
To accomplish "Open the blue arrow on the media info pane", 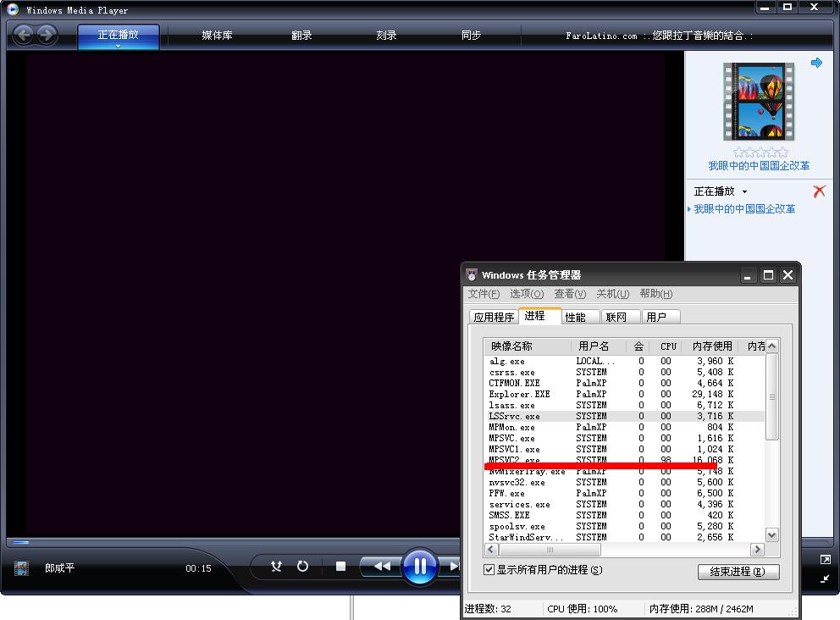I will tap(816, 63).
